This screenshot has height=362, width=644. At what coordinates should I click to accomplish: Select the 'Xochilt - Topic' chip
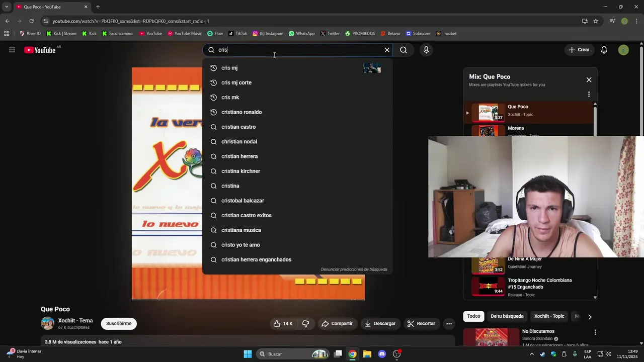(549, 316)
